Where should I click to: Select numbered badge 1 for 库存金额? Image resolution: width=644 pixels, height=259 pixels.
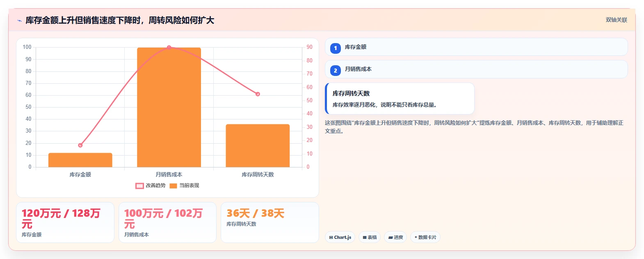point(335,48)
